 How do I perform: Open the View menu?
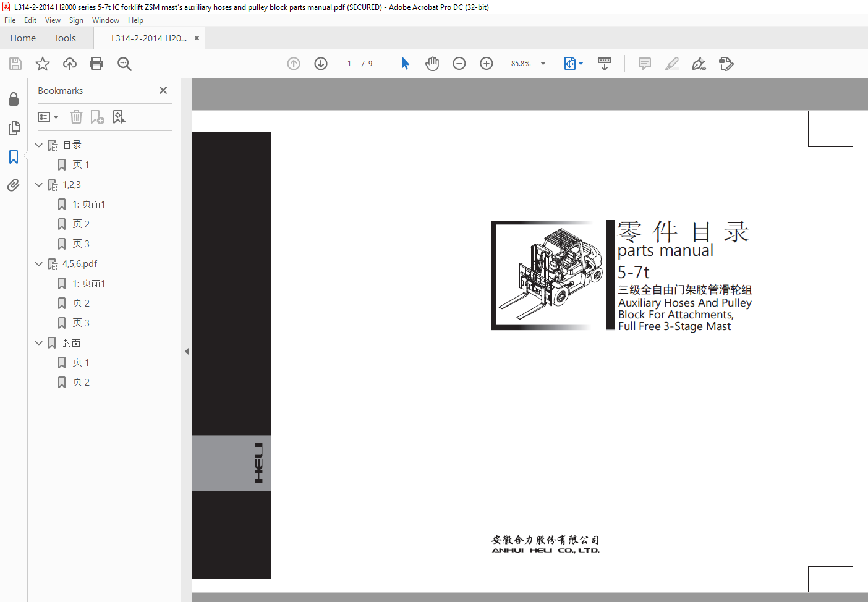click(53, 20)
